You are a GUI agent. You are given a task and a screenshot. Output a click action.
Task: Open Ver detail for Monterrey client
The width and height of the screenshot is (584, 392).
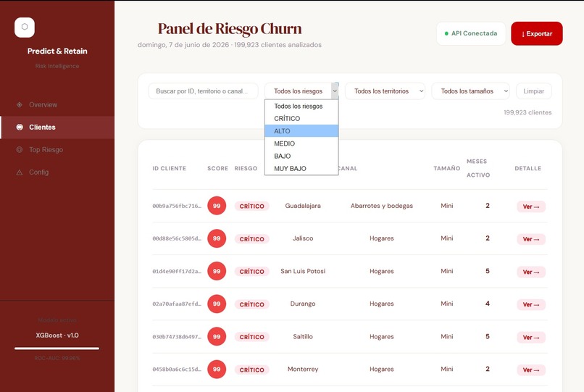[531, 370]
